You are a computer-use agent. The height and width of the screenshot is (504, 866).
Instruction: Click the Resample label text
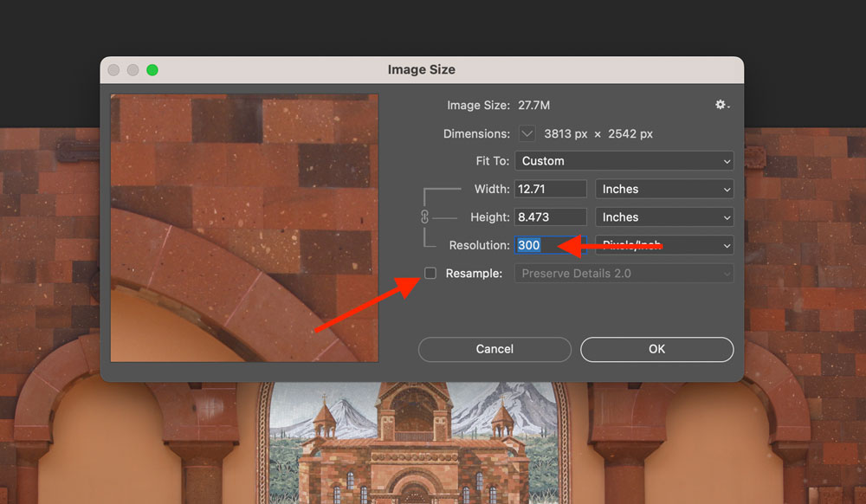coord(474,274)
